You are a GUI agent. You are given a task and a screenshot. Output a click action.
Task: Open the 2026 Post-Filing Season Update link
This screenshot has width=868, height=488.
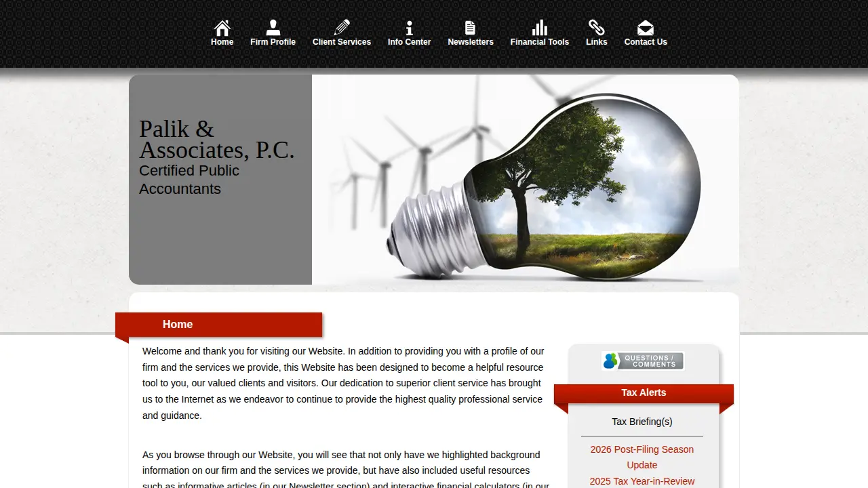coord(642,457)
